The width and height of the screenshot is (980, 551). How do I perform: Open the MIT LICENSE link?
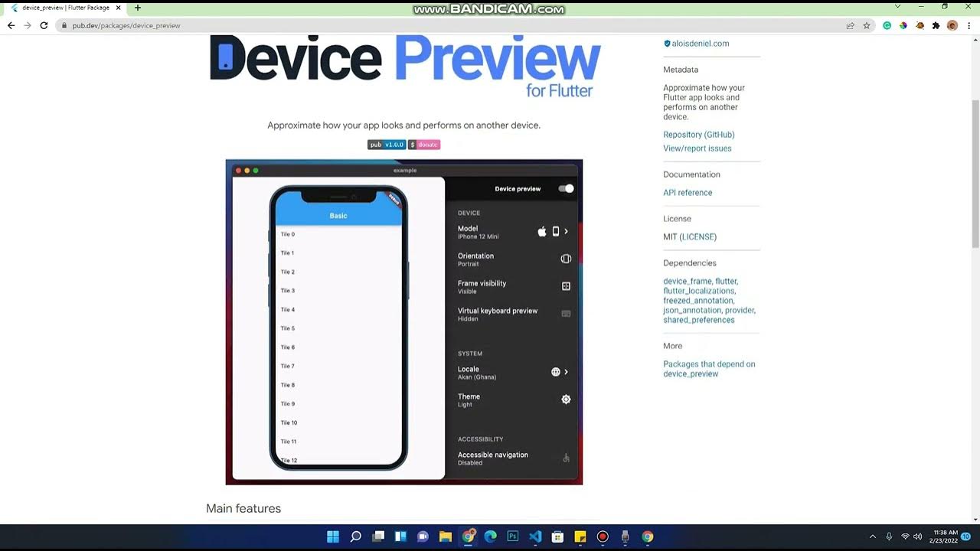tap(697, 237)
